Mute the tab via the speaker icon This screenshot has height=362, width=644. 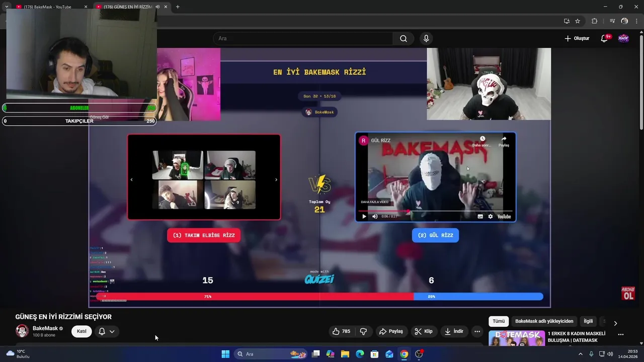tap(157, 7)
